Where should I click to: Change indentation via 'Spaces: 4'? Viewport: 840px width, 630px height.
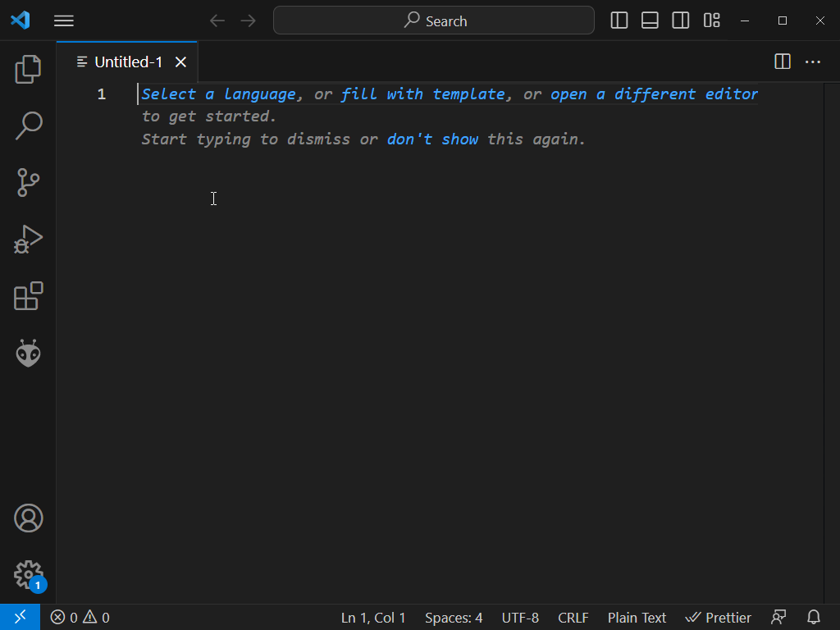(454, 618)
